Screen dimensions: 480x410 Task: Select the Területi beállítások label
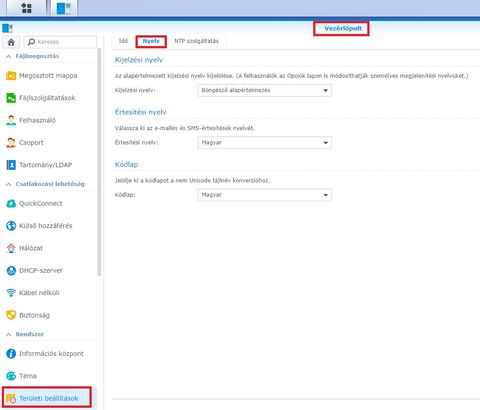pyautogui.click(x=49, y=398)
